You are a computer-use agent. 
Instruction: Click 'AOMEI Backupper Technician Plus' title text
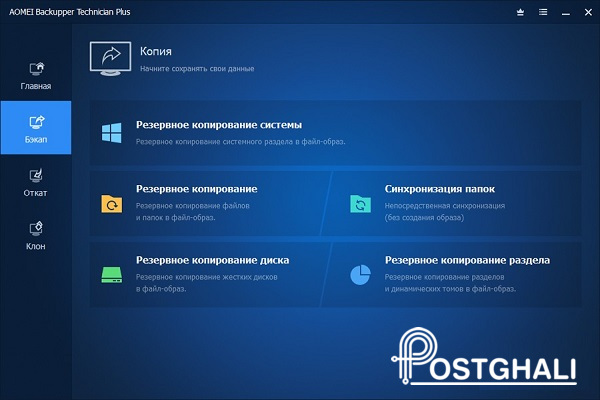[x=70, y=12]
